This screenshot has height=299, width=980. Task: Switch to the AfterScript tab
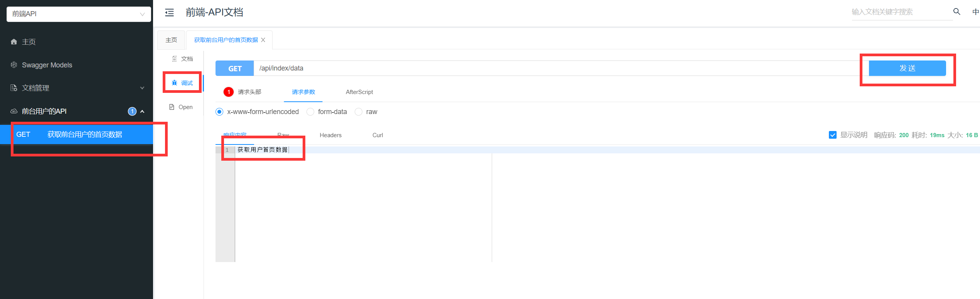point(359,92)
